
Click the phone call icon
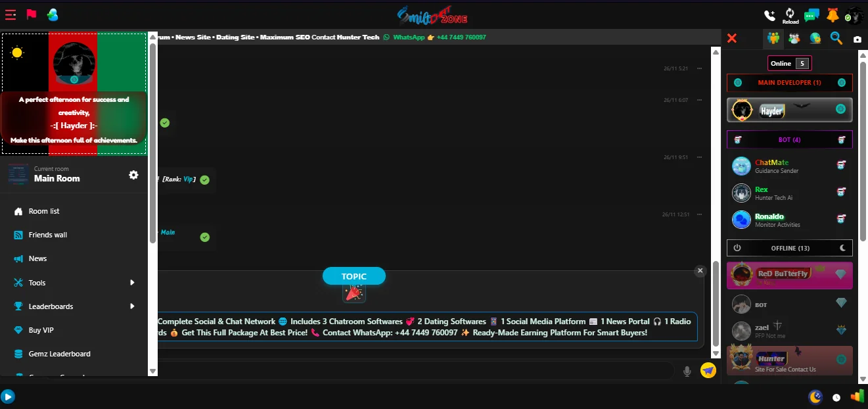click(769, 15)
